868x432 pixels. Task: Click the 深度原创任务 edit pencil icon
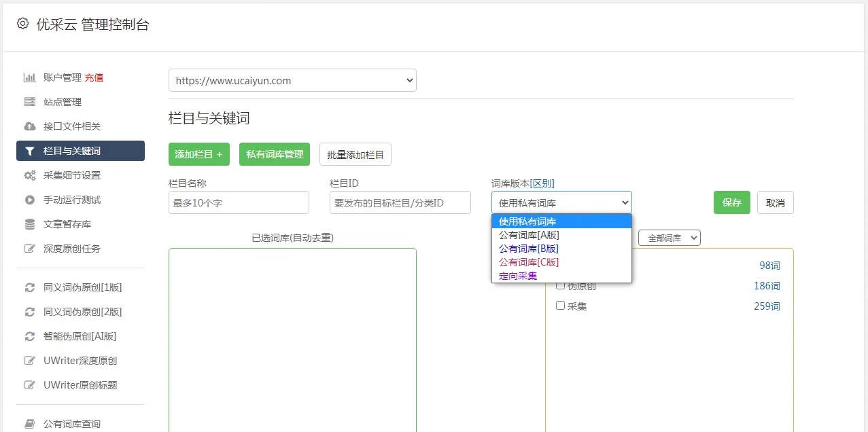tap(29, 248)
